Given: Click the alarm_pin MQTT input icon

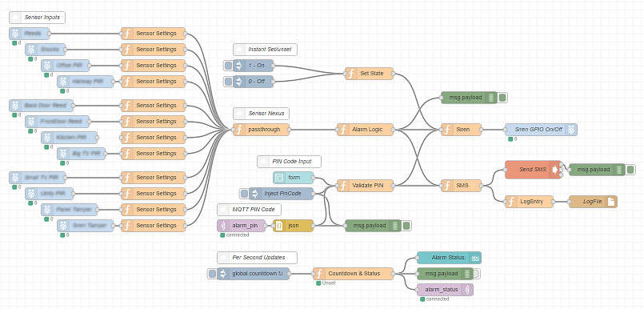Looking at the screenshot, I should pyautogui.click(x=222, y=226).
